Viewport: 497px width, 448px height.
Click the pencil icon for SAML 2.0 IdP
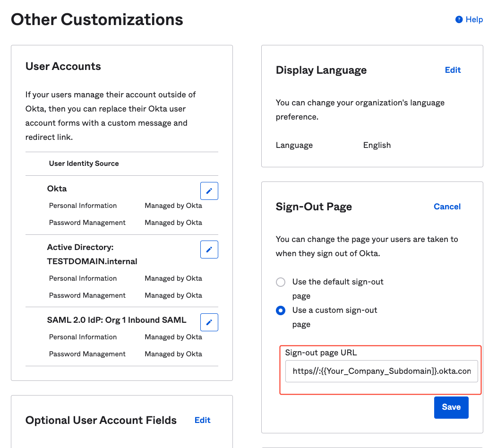pyautogui.click(x=209, y=322)
